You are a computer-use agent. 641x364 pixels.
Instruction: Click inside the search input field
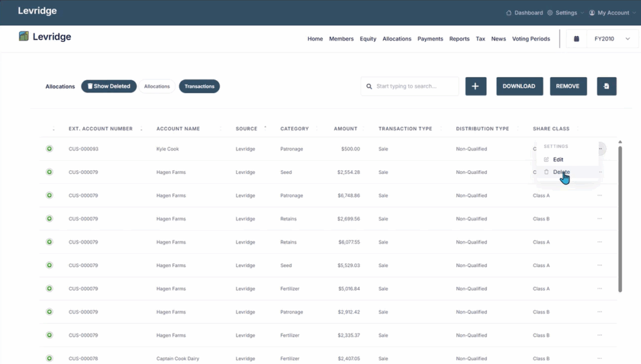410,86
